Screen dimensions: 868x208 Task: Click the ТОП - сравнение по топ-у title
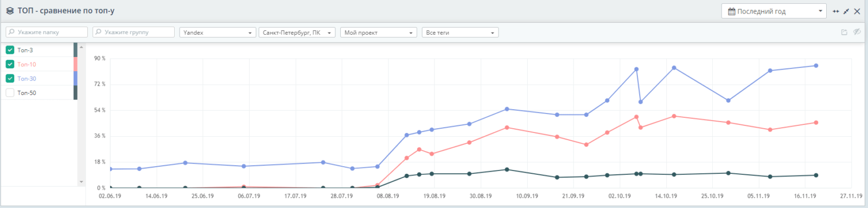click(66, 11)
